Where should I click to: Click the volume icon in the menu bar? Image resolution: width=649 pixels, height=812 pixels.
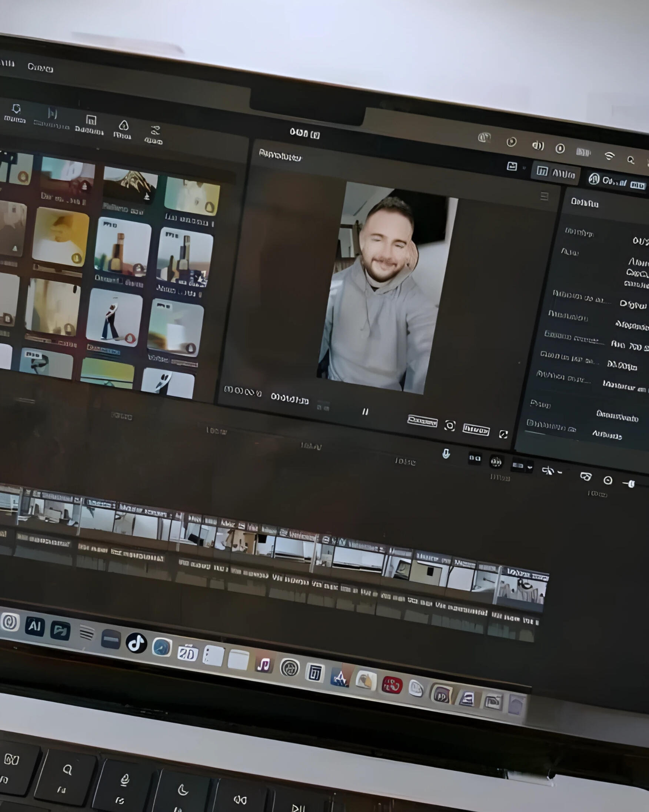(x=537, y=145)
